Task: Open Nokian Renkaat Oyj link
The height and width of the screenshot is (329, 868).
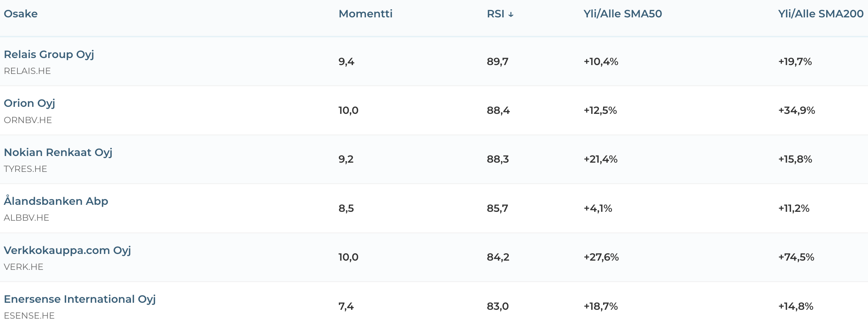Action: coord(58,152)
